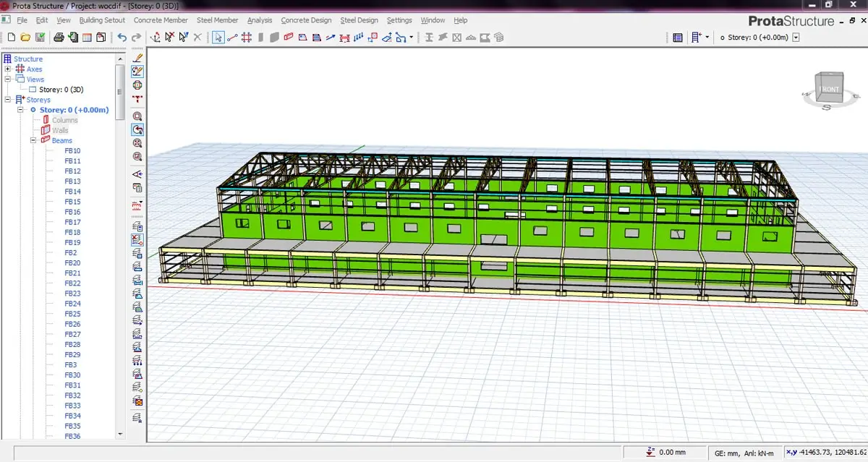Click the red dimension tool icon
The width and height of the screenshot is (868, 462).
(x=137, y=98)
